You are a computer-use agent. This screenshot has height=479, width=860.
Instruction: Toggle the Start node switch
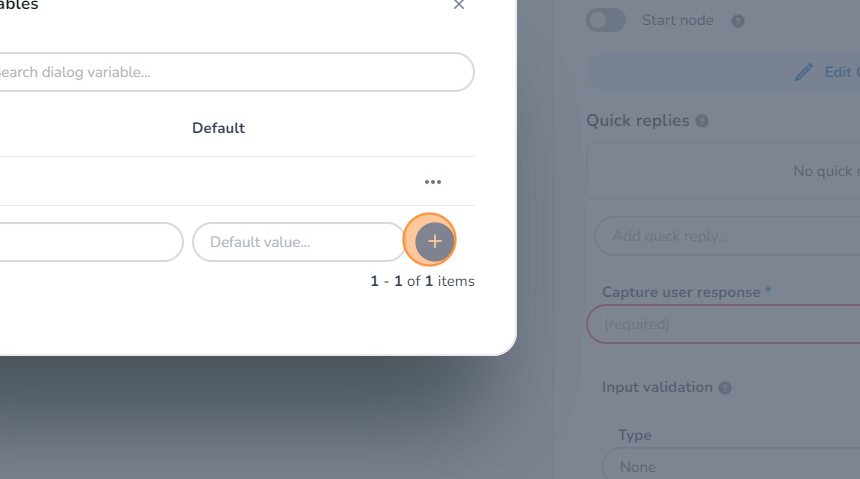[606, 20]
